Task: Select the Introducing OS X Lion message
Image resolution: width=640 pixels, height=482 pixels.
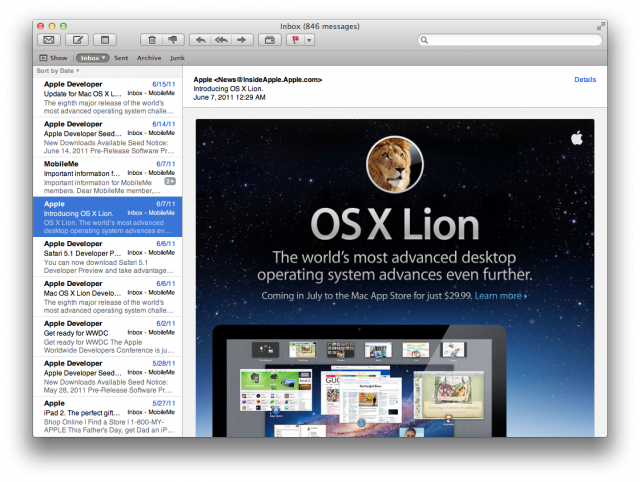Action: (x=108, y=217)
